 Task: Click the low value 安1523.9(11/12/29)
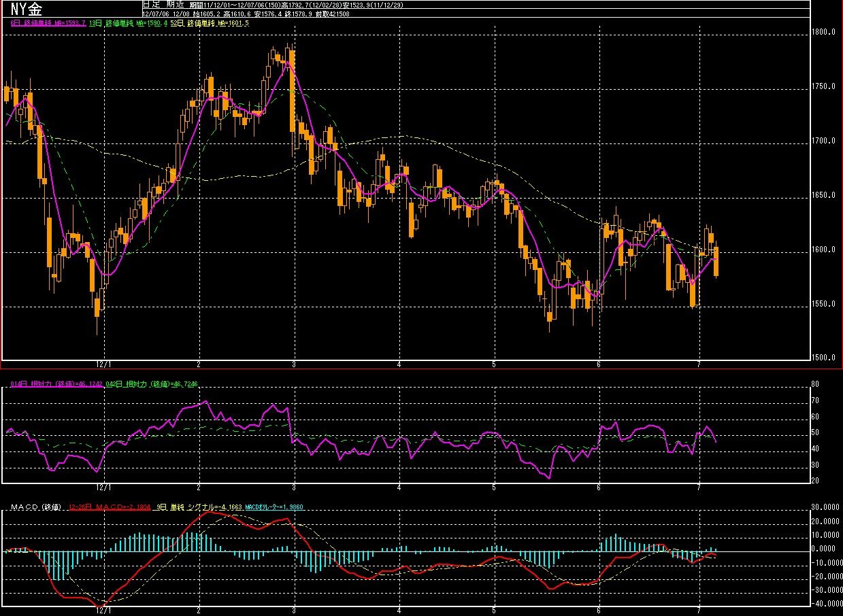coord(373,5)
